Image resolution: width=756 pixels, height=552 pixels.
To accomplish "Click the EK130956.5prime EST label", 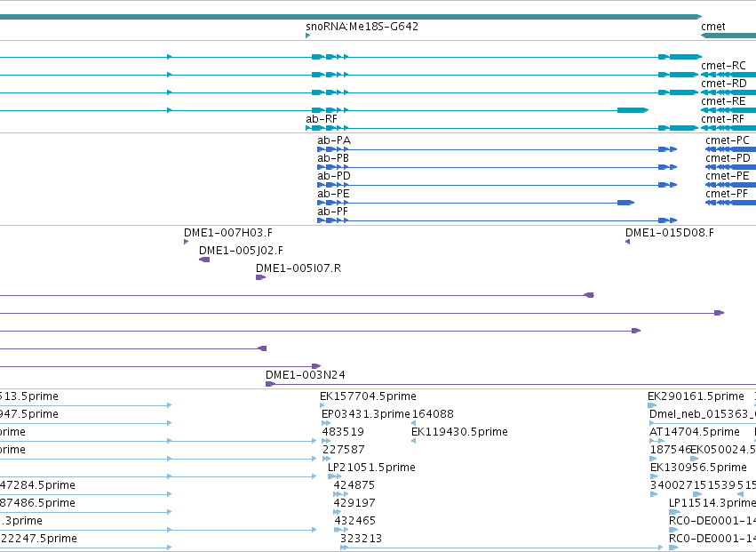I will coord(698,468).
